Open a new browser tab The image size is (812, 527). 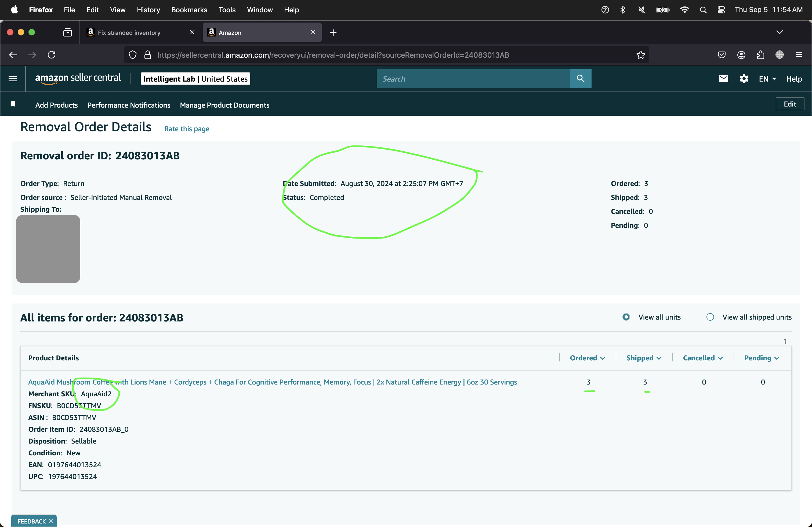pyautogui.click(x=333, y=32)
